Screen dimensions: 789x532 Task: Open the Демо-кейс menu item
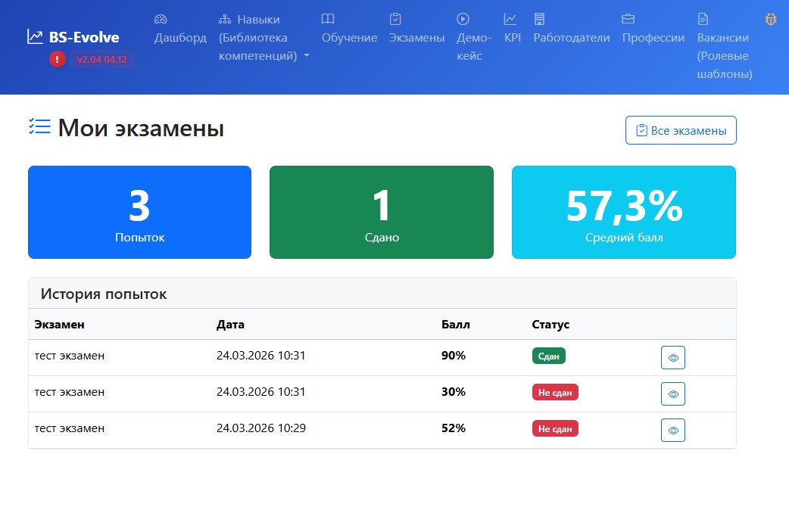tap(474, 46)
